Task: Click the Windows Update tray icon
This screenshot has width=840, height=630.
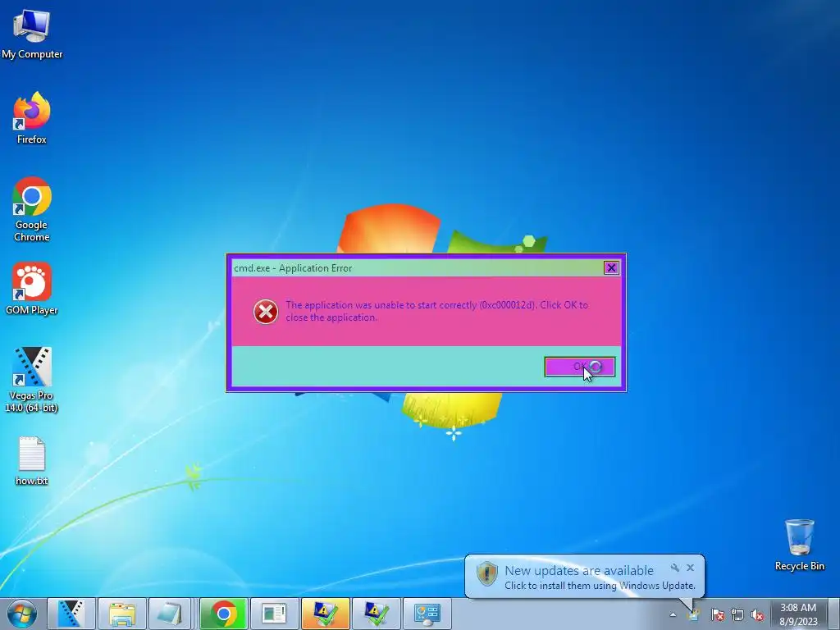Action: (694, 614)
